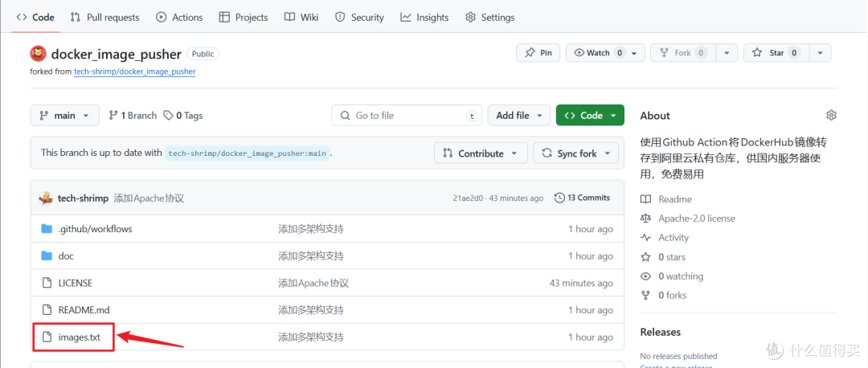Screen dimensions: 868x368
Task: Click the Fork button
Action: pyautogui.click(x=682, y=52)
